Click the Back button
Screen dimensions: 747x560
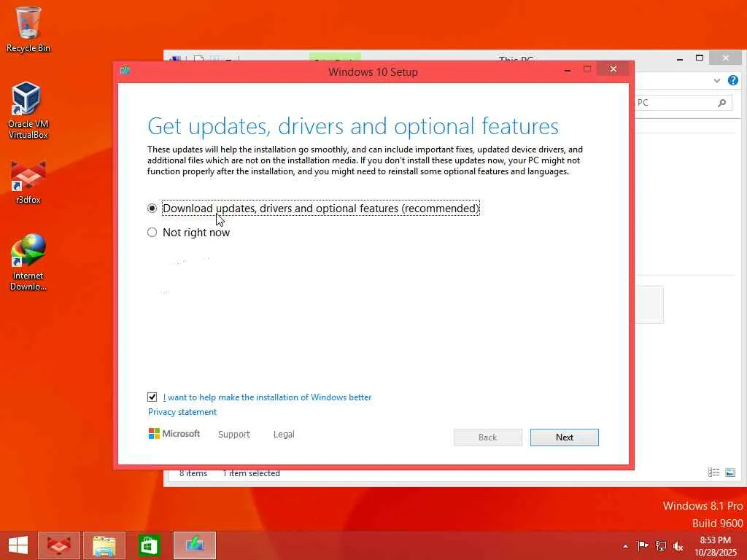coord(488,437)
